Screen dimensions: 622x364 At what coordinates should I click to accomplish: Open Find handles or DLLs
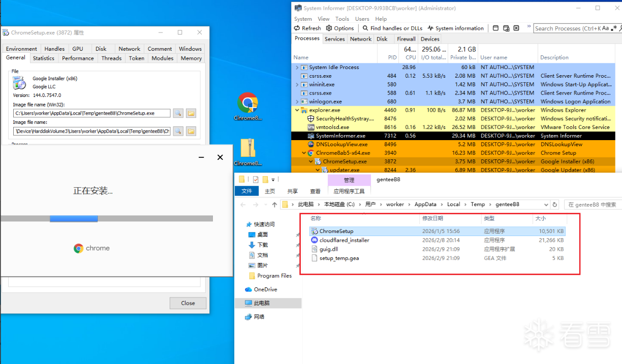pyautogui.click(x=392, y=28)
